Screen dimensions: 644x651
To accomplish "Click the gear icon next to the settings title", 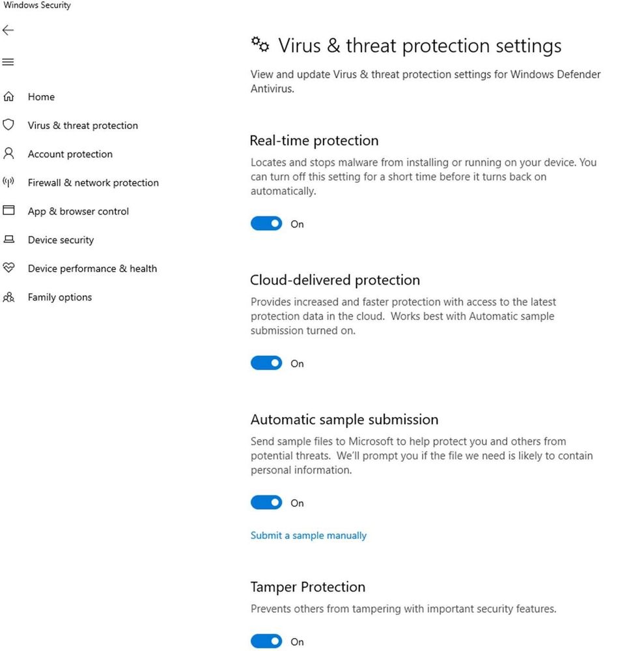I will click(259, 44).
